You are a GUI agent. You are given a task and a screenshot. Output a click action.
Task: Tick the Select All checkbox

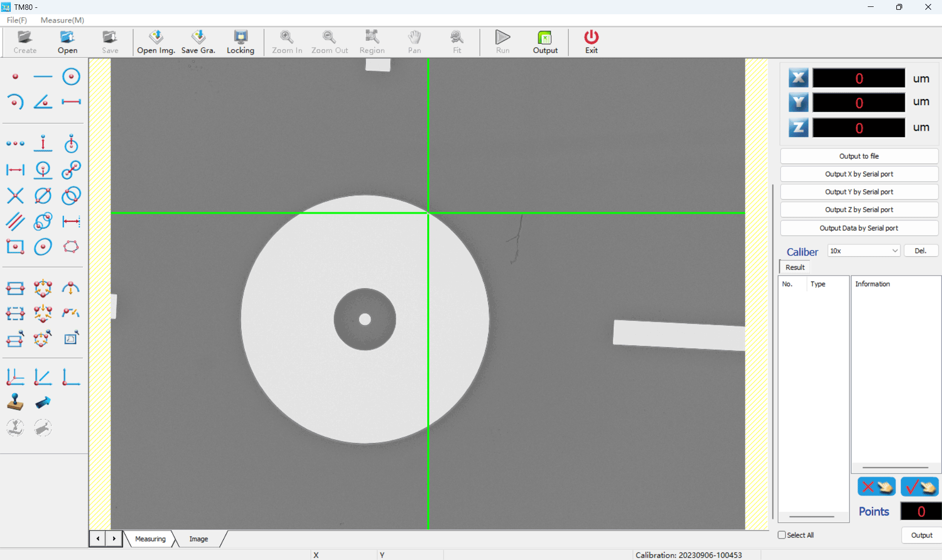(782, 535)
